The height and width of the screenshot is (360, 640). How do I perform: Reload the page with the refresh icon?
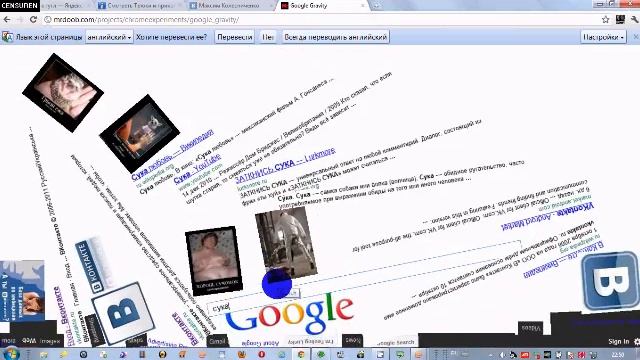33,20
